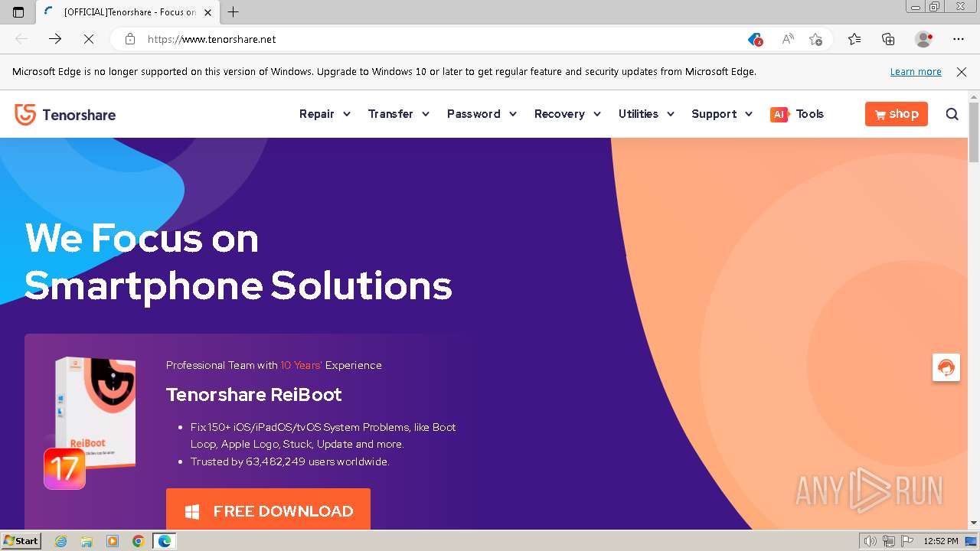Click the text '10 Years' in hero
980x551 pixels.
(301, 366)
